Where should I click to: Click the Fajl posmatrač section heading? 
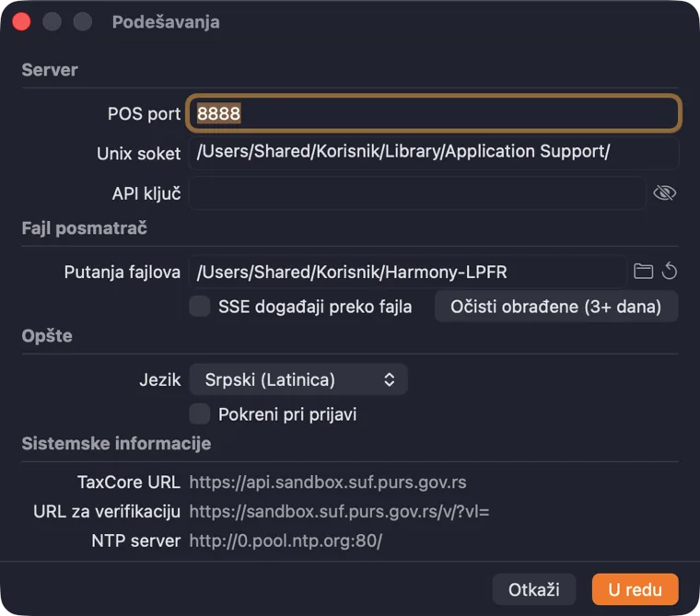click(85, 227)
